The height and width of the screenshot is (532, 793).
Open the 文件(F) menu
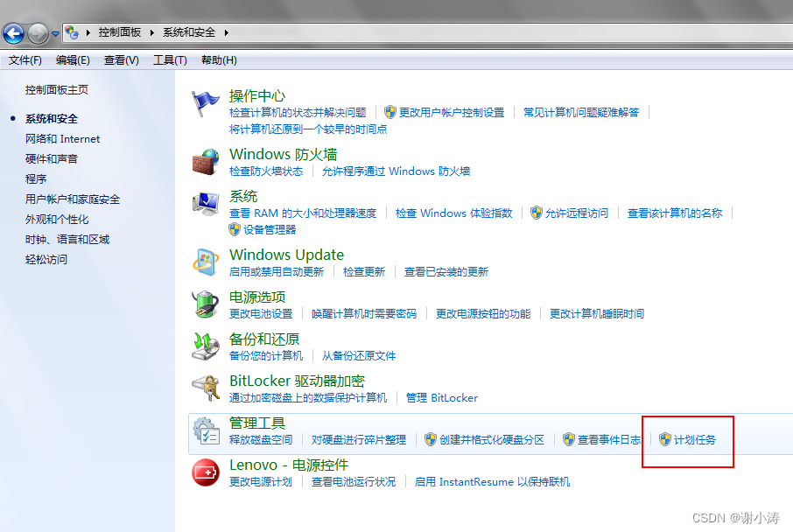[25, 60]
